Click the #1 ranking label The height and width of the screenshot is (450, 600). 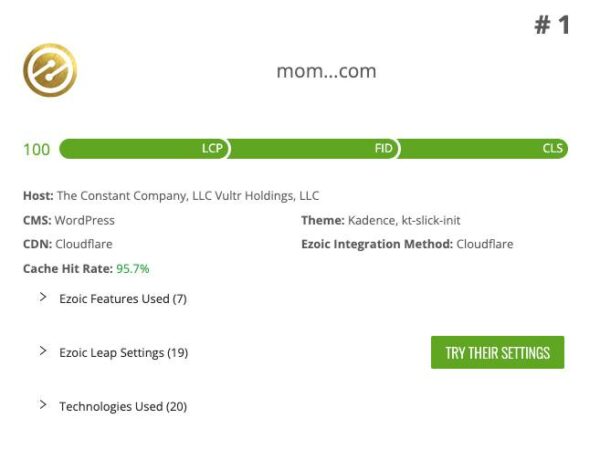pyautogui.click(x=551, y=26)
